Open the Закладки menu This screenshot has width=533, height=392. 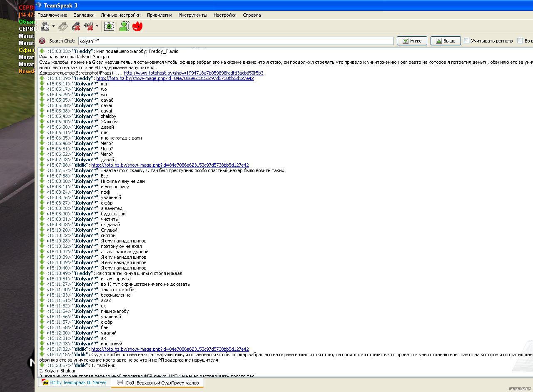tap(84, 15)
